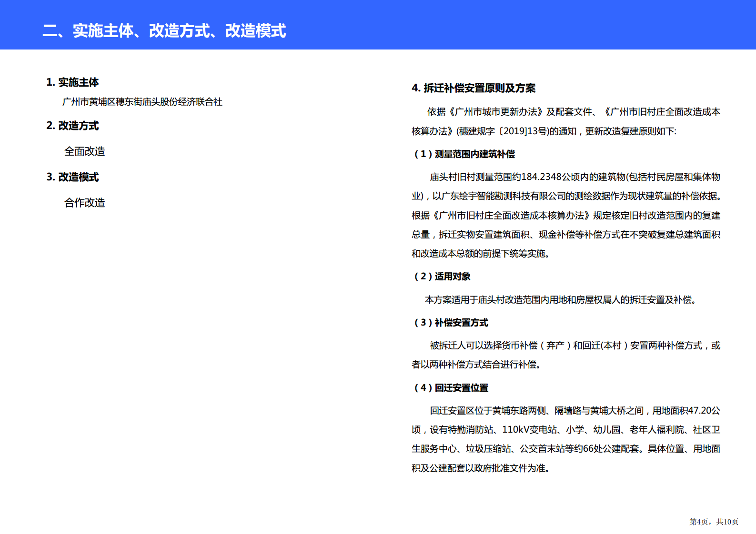Screen dimensions: 756x534
Task: Click the text '全面改造'
Action: coord(84,151)
